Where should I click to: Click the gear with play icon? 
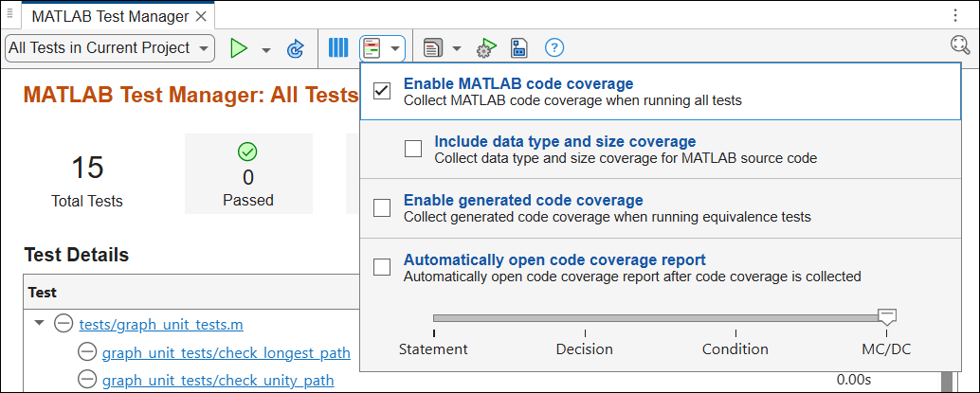pos(486,48)
